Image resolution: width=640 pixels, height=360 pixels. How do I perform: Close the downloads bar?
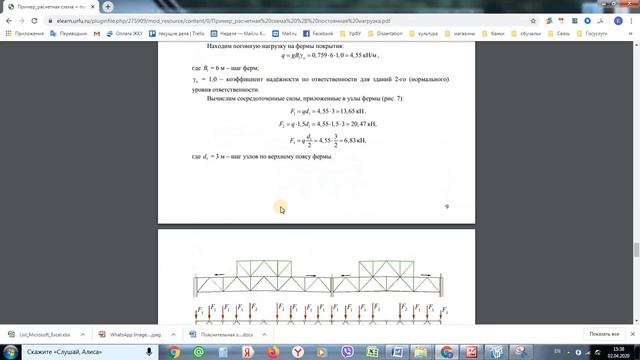633,334
